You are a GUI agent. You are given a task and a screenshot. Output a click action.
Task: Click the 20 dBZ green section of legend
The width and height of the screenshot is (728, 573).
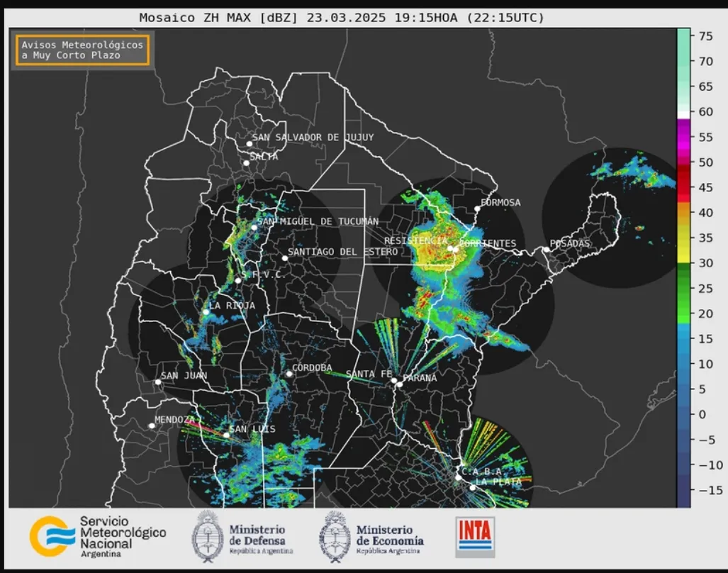pyautogui.click(x=683, y=313)
